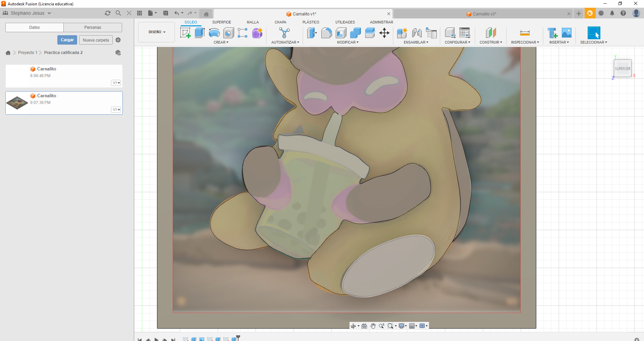Click the New Component icon

point(402,33)
